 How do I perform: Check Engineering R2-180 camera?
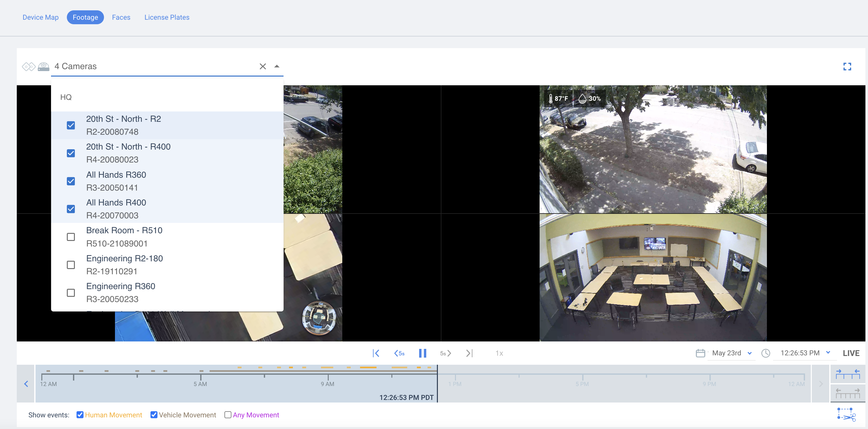click(71, 265)
